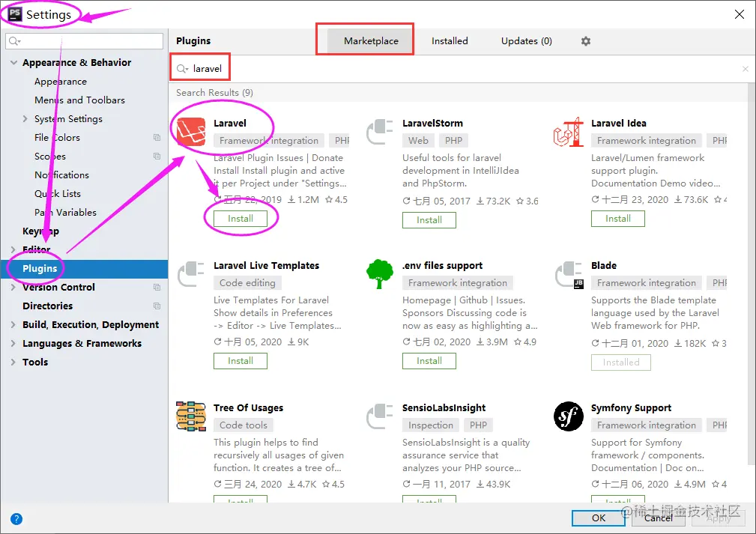Click the plugin search field containing laravel
Image resolution: width=756 pixels, height=534 pixels.
(458, 69)
